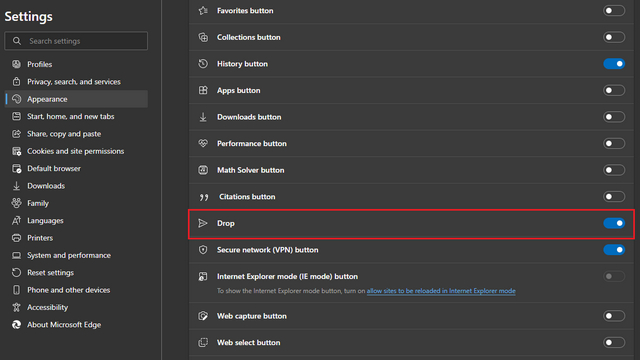
Task: Turn off Secure network (VPN) toggle
Action: 614,250
